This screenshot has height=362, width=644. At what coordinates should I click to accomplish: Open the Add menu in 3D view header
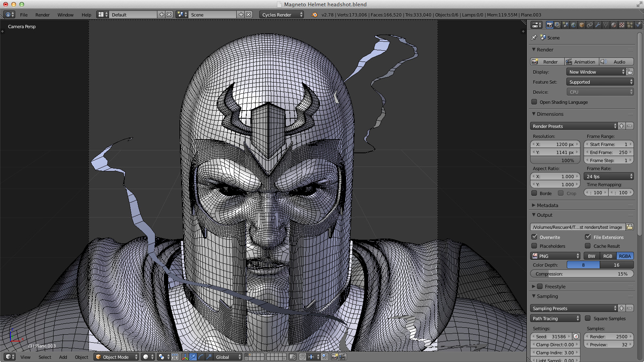pos(63,357)
